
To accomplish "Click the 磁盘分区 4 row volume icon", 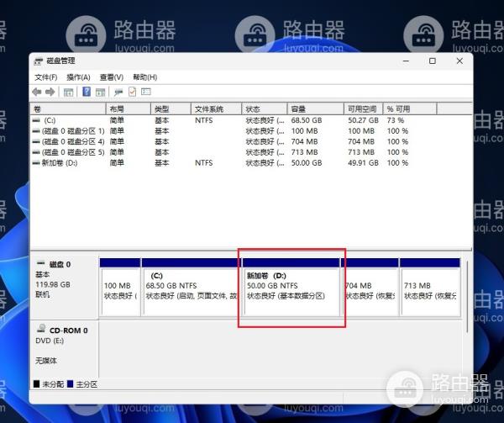I will point(36,142).
